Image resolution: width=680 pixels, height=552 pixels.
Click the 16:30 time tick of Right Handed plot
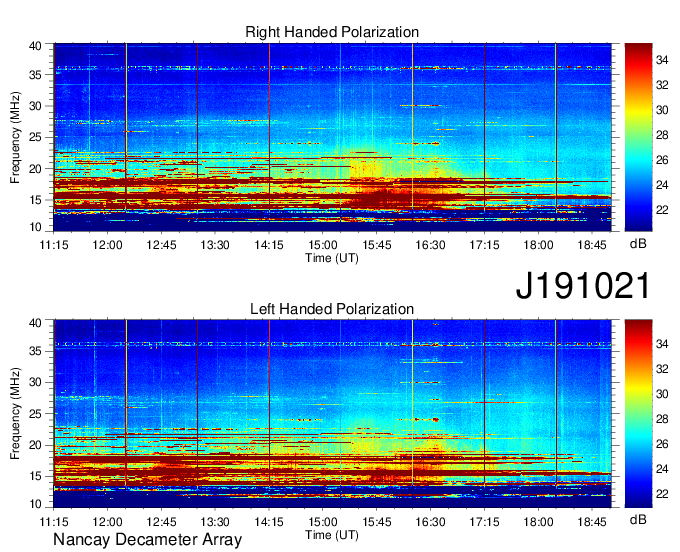click(x=431, y=245)
